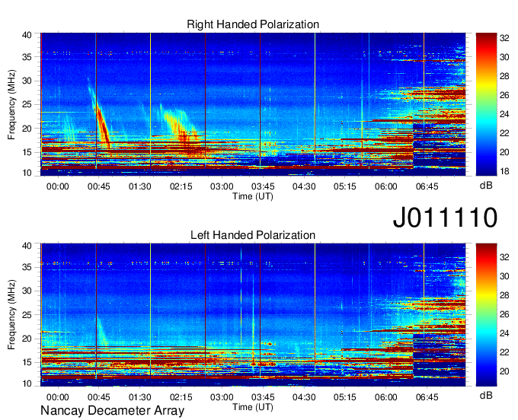Click the 30 MHz tick of Left Handed plot
518x420 pixels.
tap(27, 291)
